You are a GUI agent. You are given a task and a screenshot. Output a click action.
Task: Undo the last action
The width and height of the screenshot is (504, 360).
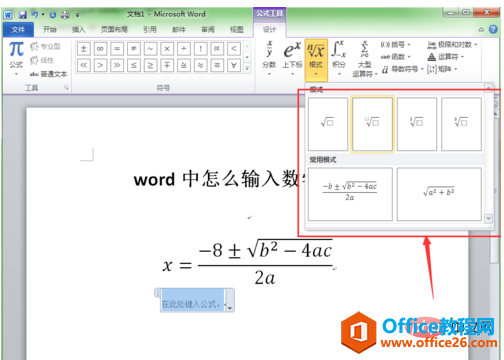[x=35, y=14]
